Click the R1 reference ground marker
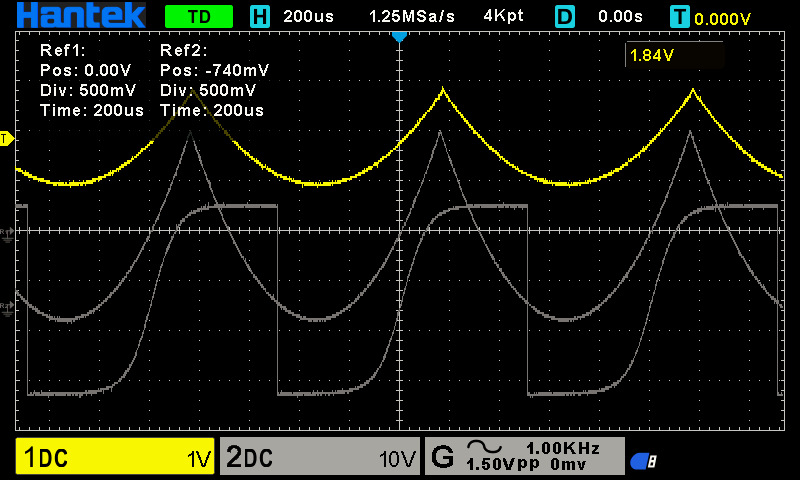The width and height of the screenshot is (800, 480). click(x=6, y=234)
